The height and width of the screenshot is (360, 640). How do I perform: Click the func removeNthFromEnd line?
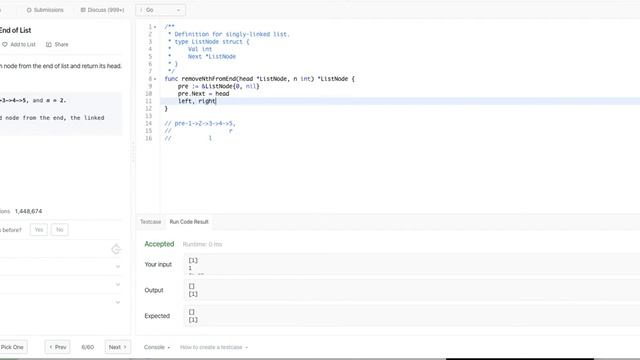point(260,79)
